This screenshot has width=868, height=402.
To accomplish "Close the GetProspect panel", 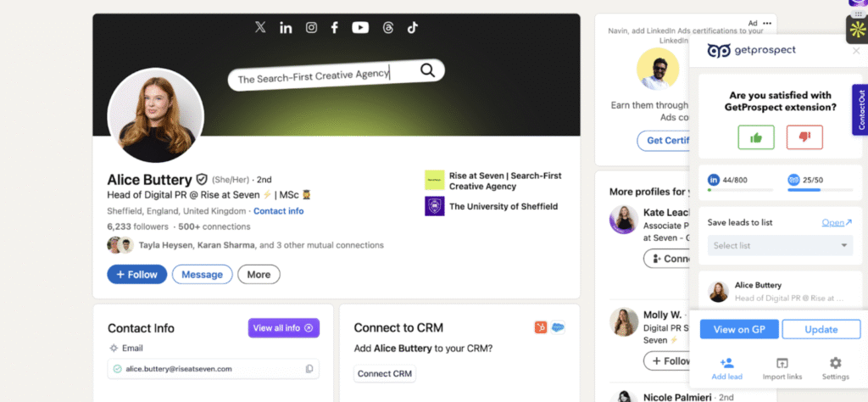I will pos(856,51).
